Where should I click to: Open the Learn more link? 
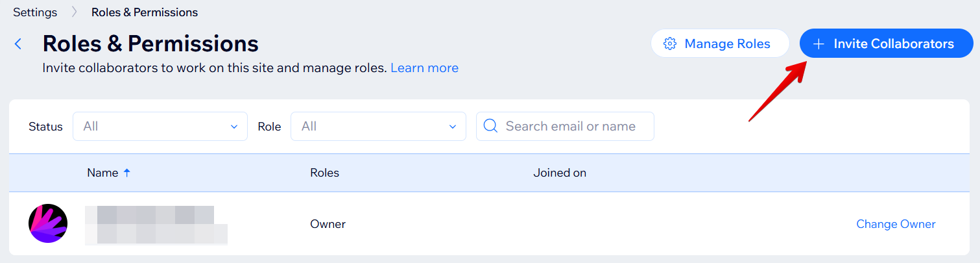(x=424, y=68)
